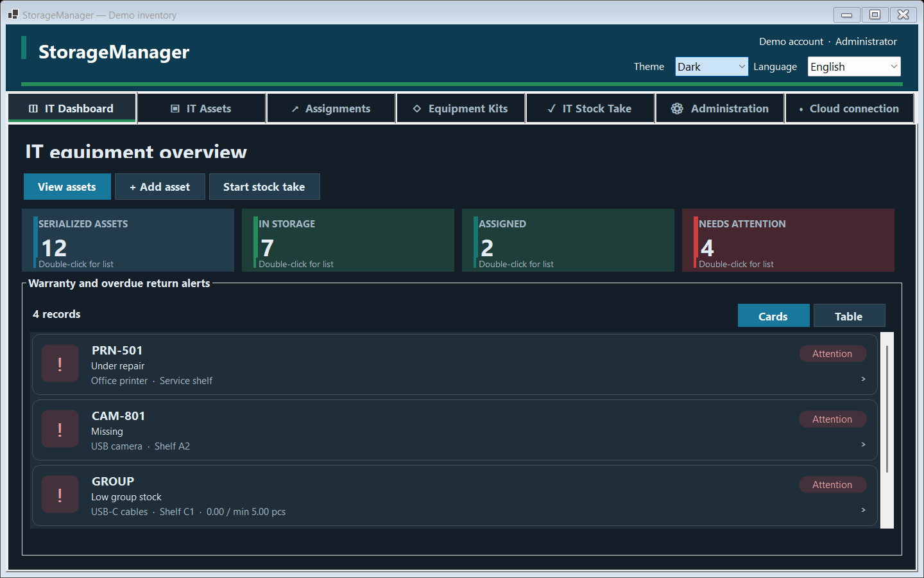924x578 pixels.
Task: Click the Attention badge on GROUP card
Action: 832,485
